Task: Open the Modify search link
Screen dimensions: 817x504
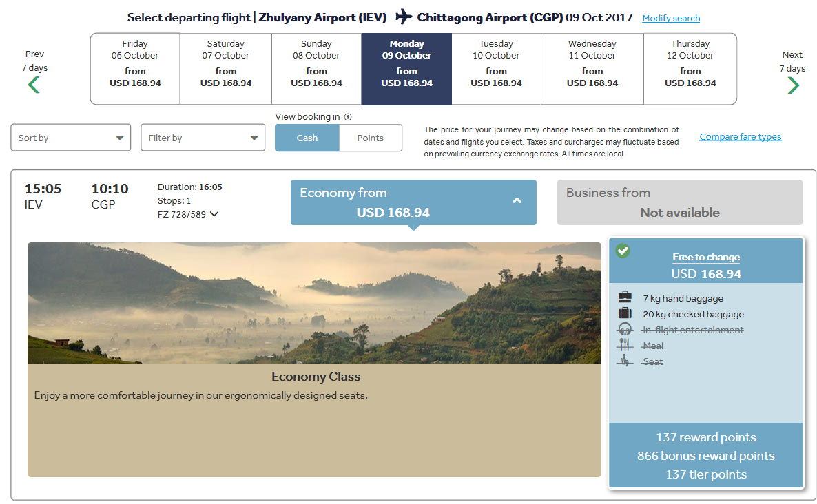Action: coord(671,18)
